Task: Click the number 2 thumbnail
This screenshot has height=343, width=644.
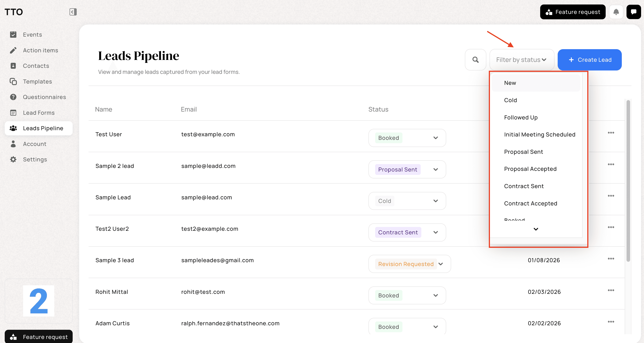Action: coord(39,301)
